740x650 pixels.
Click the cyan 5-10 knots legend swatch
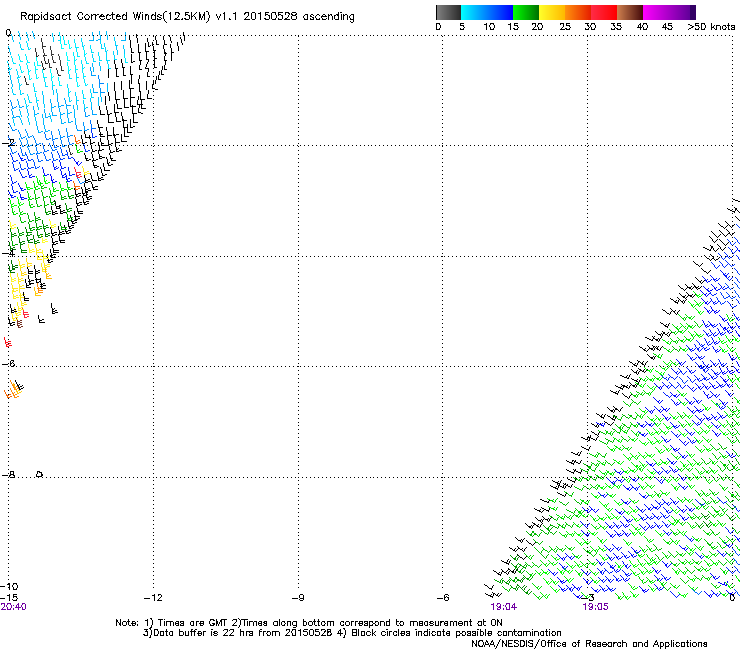pos(473,12)
